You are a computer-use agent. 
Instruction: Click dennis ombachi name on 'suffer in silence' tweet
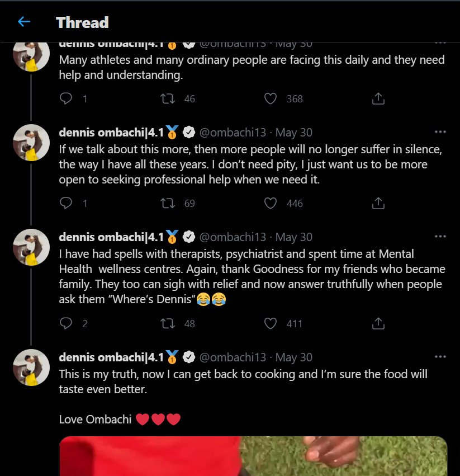tap(111, 133)
